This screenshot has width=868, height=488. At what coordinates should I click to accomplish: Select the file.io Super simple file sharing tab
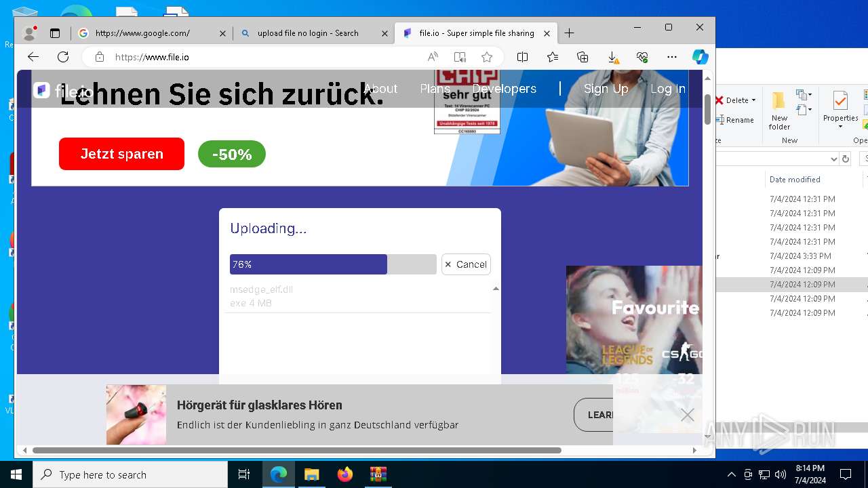476,33
